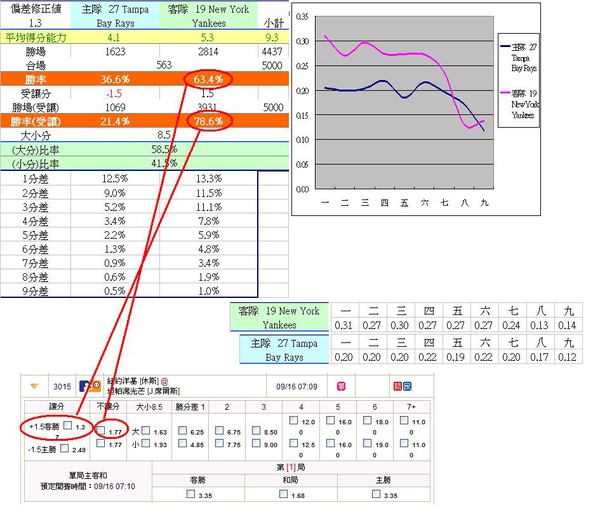Click the game time 09/16 07:09

pos(297,386)
